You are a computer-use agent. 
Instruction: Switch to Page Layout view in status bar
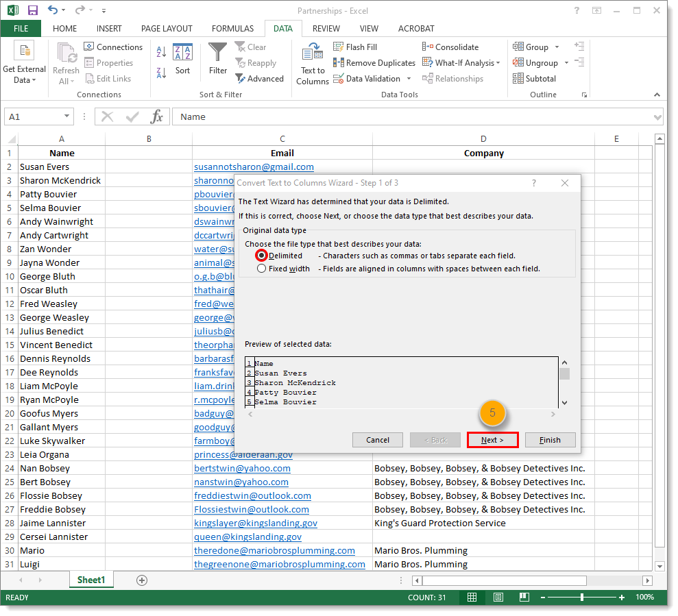(498, 597)
